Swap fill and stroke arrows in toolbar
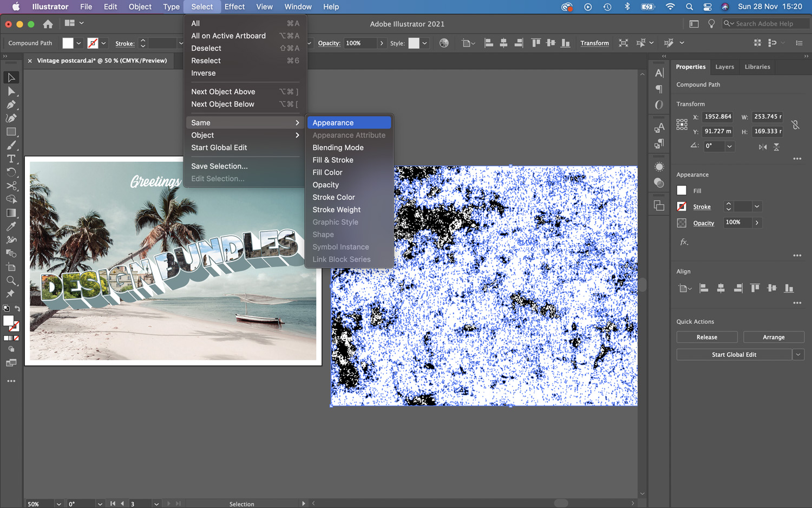Screen dimensions: 812x508 (x=17, y=308)
